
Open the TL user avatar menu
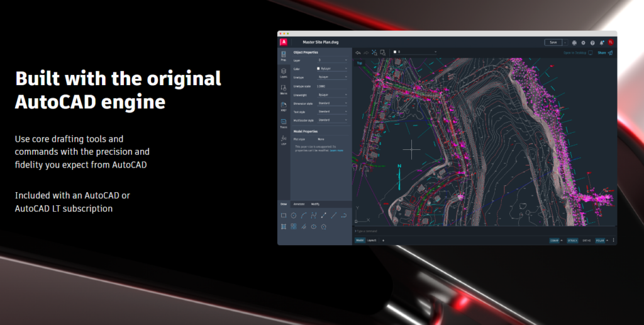tap(610, 42)
